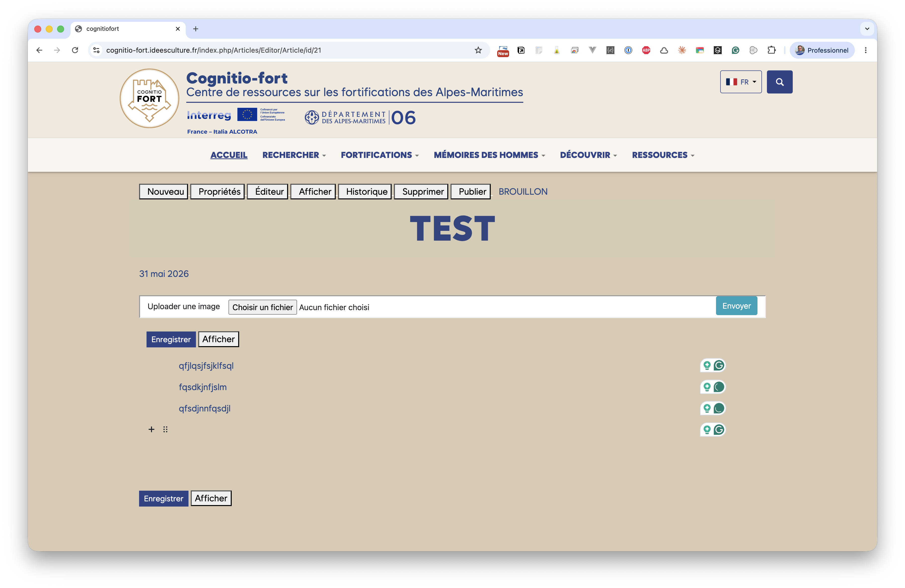Click the orange starburst Claude extension icon
Image resolution: width=905 pixels, height=588 pixels.
coord(682,50)
